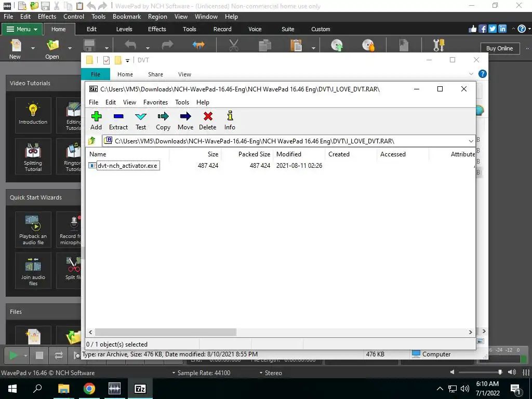Sort by Packed Size column header
532x399 pixels.
pyautogui.click(x=247, y=154)
